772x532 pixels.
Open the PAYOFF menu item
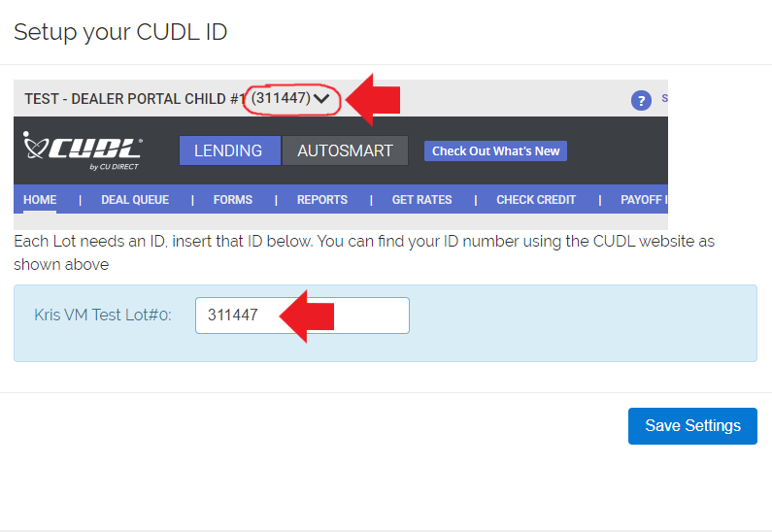[644, 200]
